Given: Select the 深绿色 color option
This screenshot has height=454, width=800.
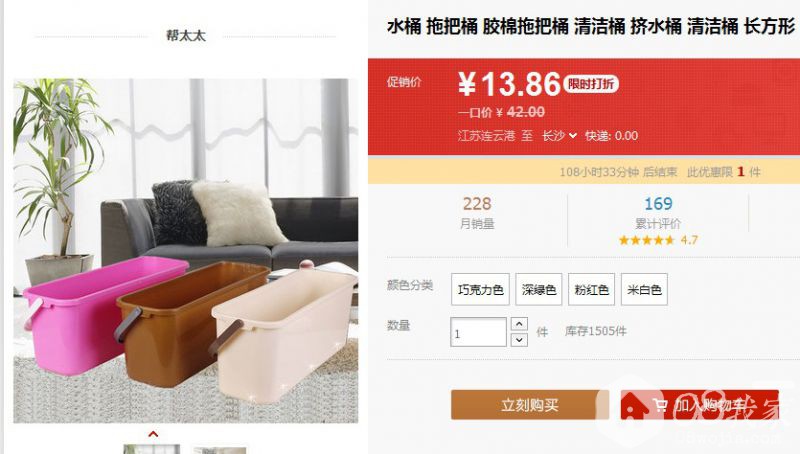Looking at the screenshot, I should 539,289.
